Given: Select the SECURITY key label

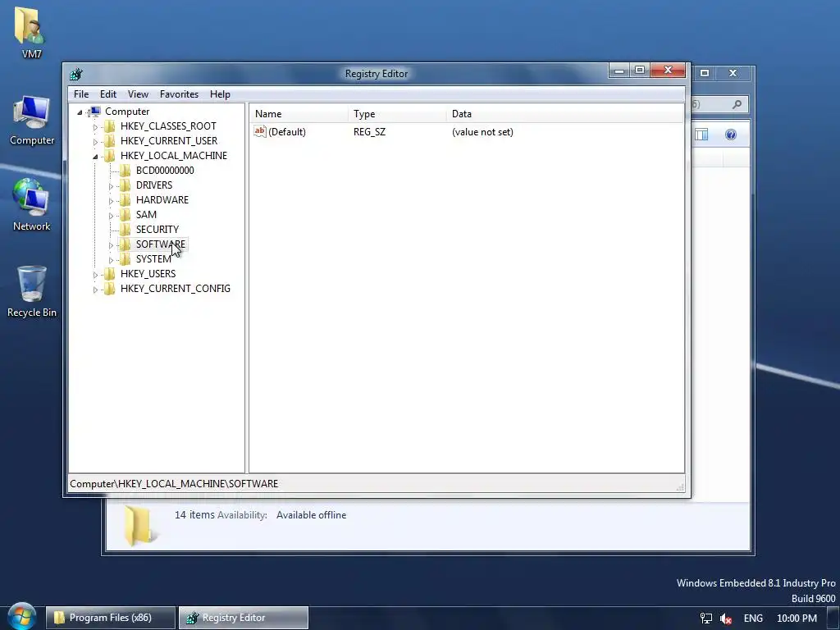Looking at the screenshot, I should (x=157, y=230).
